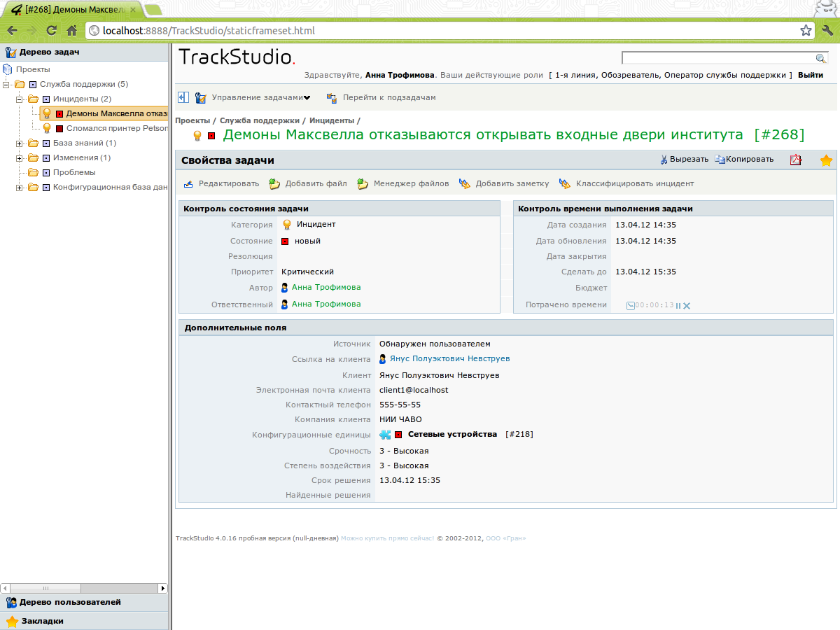
Task: Open the Сетевые устройства configuration item link
Action: [x=452, y=435]
